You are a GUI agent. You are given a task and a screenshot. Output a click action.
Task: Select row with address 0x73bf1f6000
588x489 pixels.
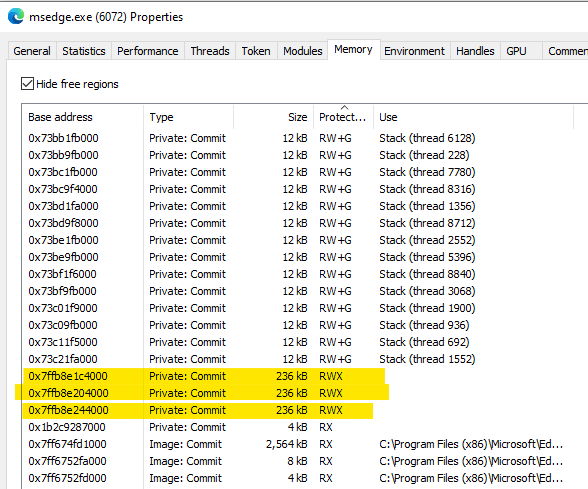coord(304,274)
